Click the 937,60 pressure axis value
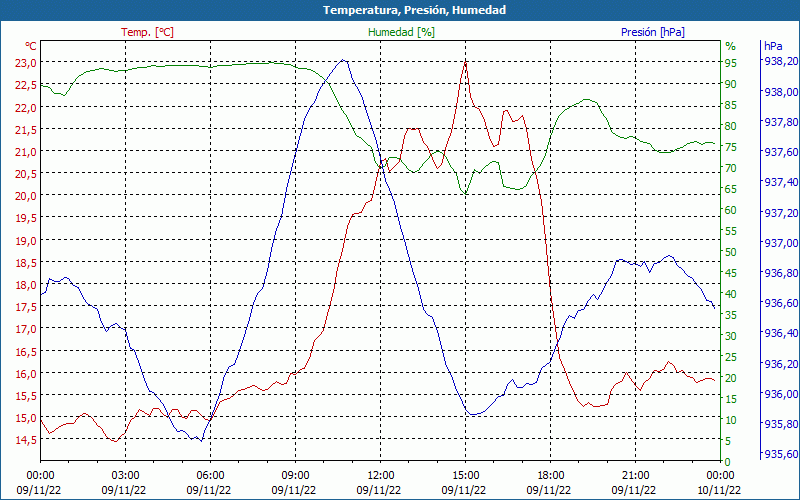800x500 pixels. tap(781, 152)
